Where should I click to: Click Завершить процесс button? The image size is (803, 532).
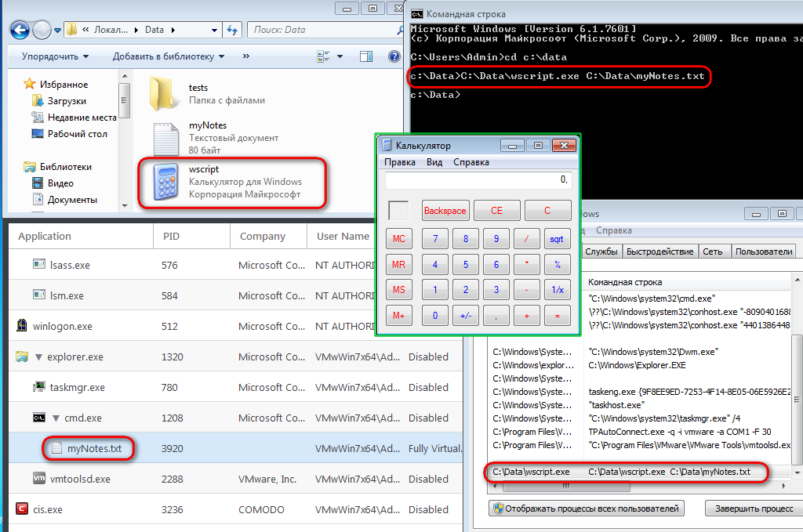pyautogui.click(x=754, y=508)
